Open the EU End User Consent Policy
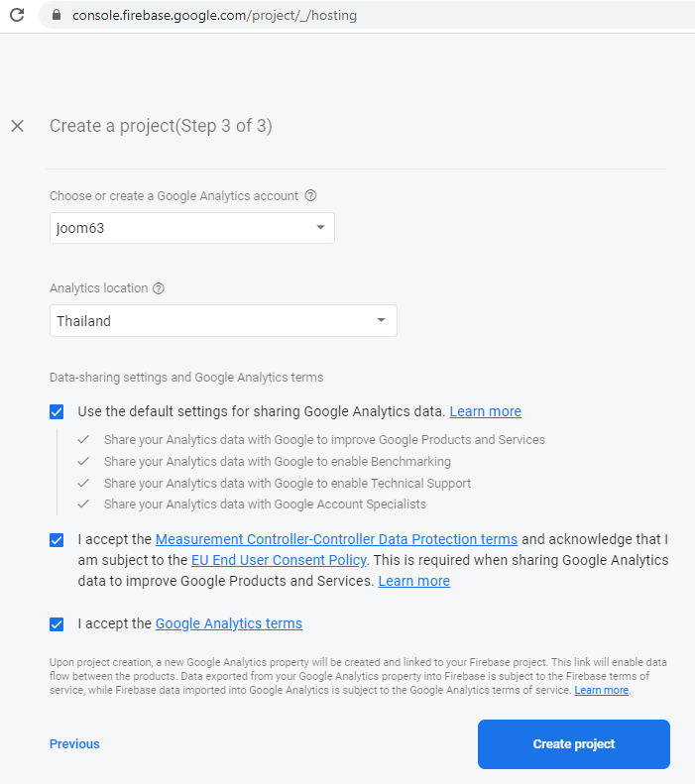 click(x=280, y=561)
